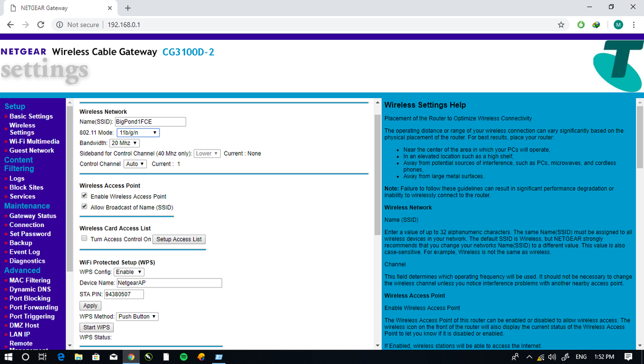This screenshot has width=644, height=364.
Task: Click the STA PIN field 94380507
Action: coord(124,294)
